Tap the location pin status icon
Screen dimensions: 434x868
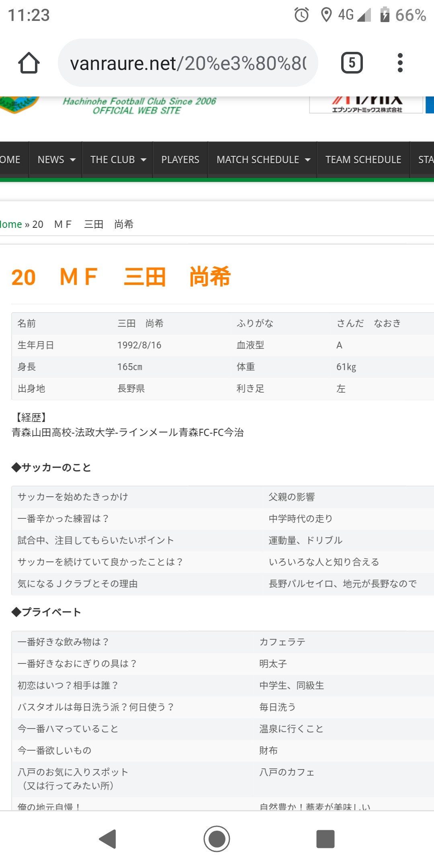point(326,15)
